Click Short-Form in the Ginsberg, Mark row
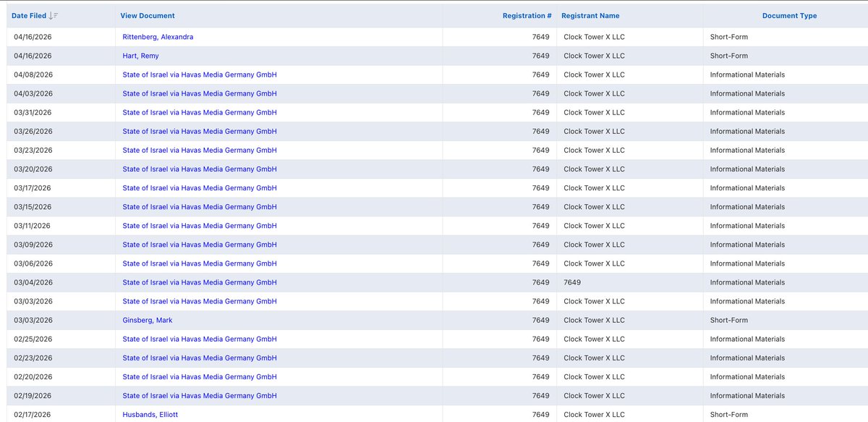 tap(729, 320)
